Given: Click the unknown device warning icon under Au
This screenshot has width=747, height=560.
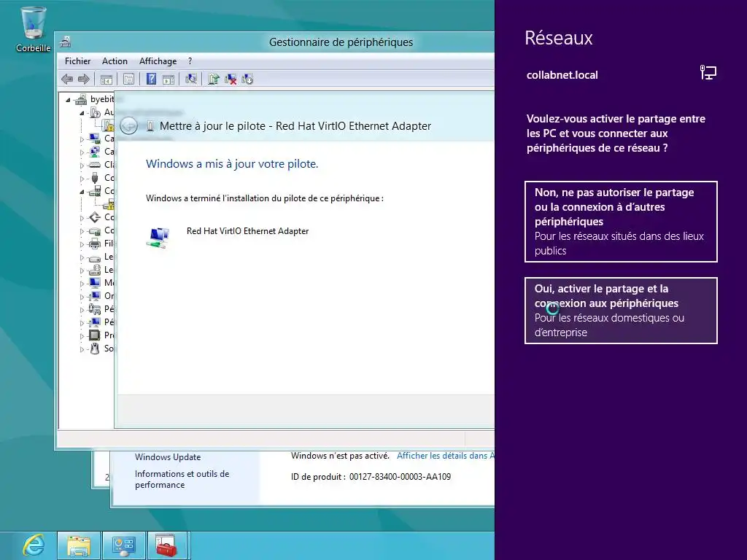Looking at the screenshot, I should [x=108, y=125].
